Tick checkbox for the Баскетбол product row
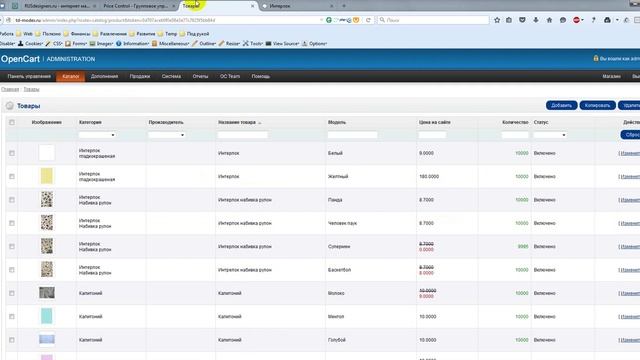 [12, 270]
